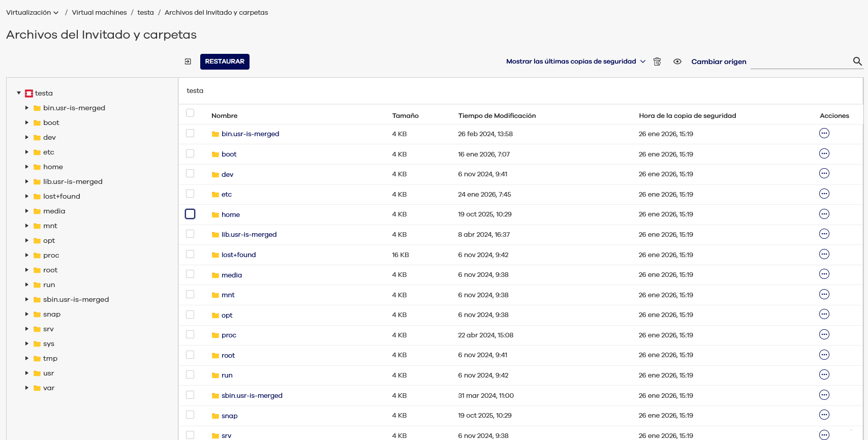Check the etc row checkbox
The width and height of the screenshot is (868, 440).
pyautogui.click(x=190, y=194)
